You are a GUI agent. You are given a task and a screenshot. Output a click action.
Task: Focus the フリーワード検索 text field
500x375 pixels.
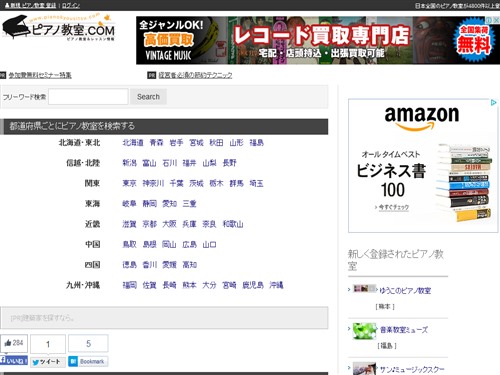(x=88, y=97)
